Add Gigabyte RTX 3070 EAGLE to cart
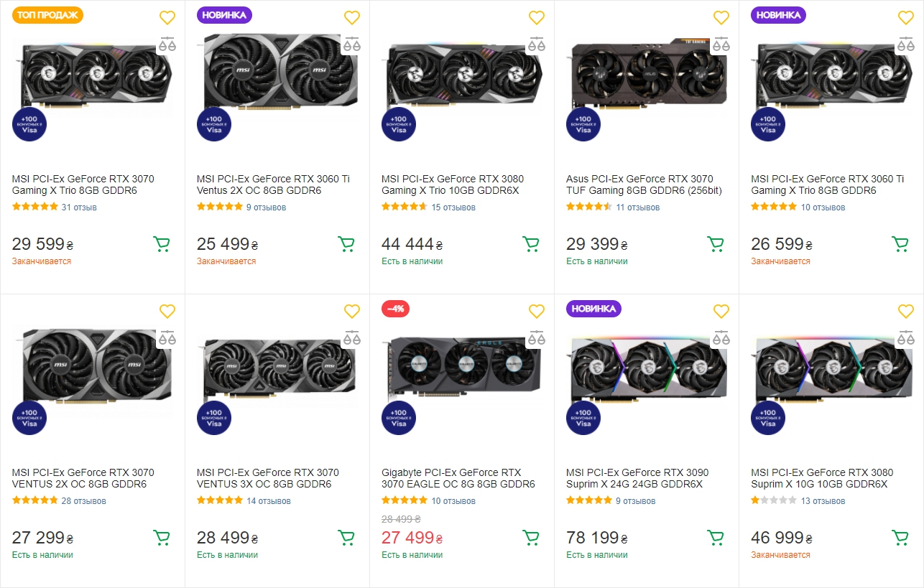This screenshot has height=588, width=924. [x=531, y=538]
